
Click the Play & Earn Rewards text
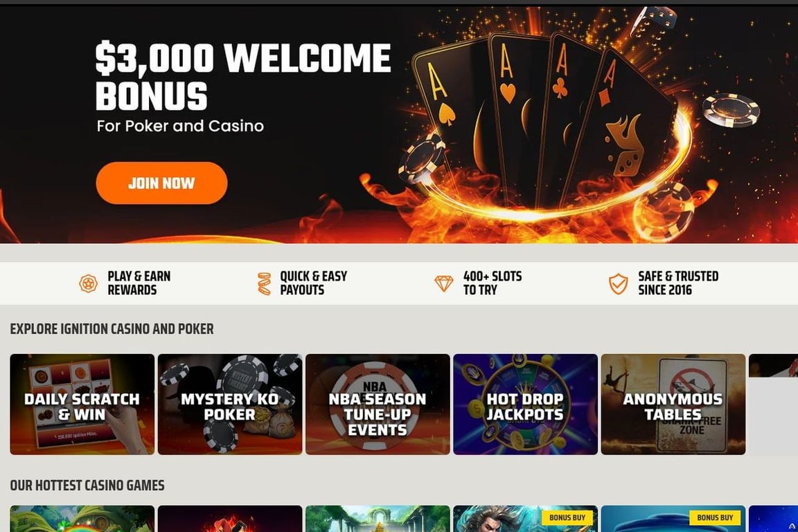pos(139,283)
